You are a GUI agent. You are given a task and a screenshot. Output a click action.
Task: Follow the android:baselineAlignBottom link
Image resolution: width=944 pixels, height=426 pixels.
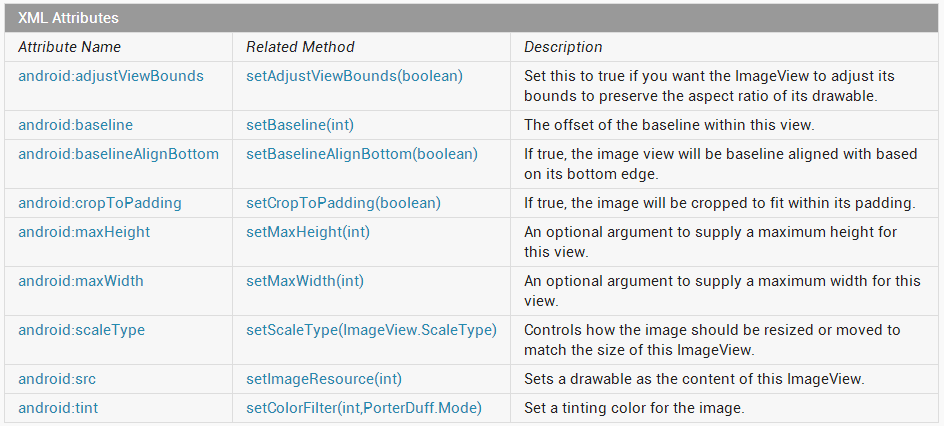tap(119, 154)
